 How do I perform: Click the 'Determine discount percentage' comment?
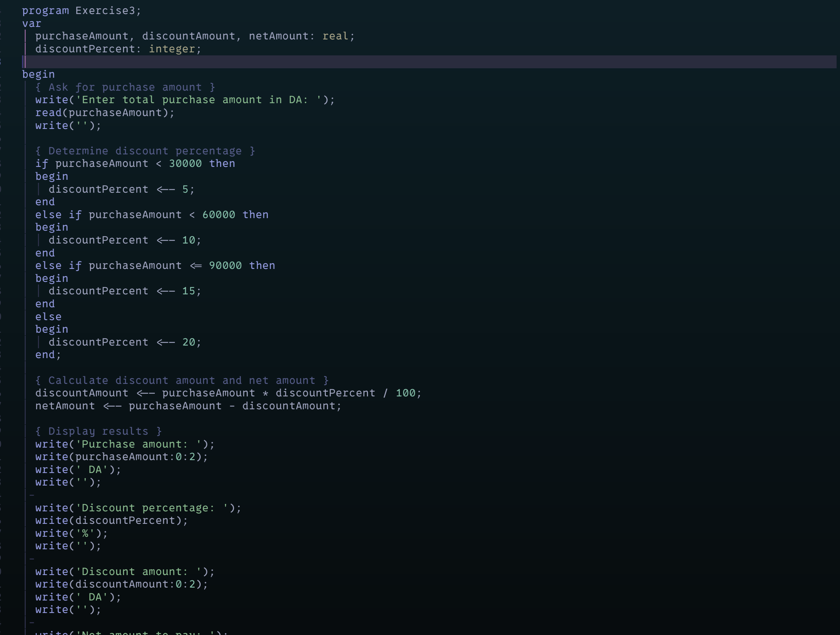(145, 151)
